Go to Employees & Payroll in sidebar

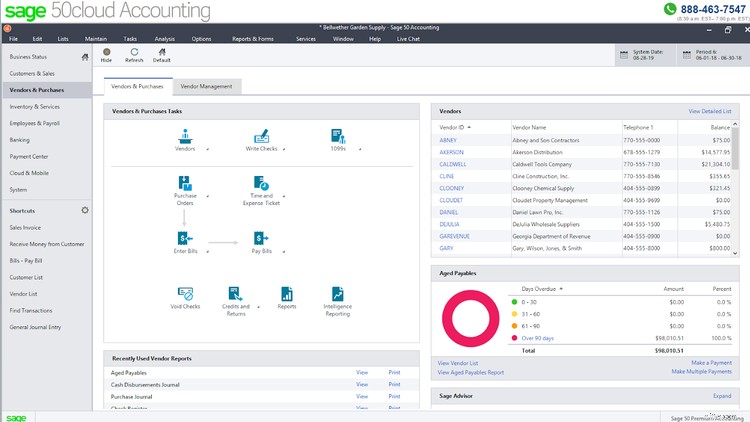pyautogui.click(x=34, y=123)
